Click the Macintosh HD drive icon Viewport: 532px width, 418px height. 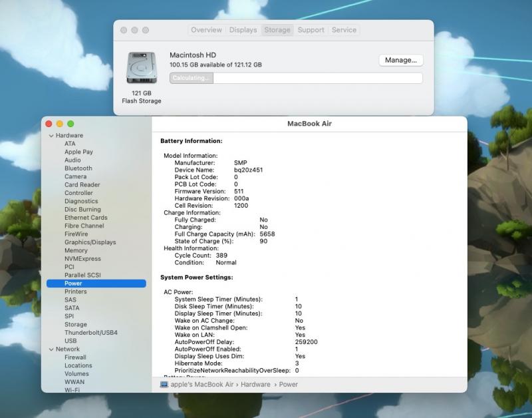142,67
